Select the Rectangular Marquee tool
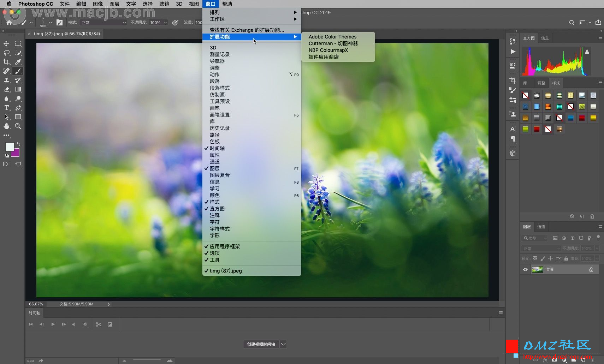This screenshot has width=604, height=364. pyautogui.click(x=18, y=43)
